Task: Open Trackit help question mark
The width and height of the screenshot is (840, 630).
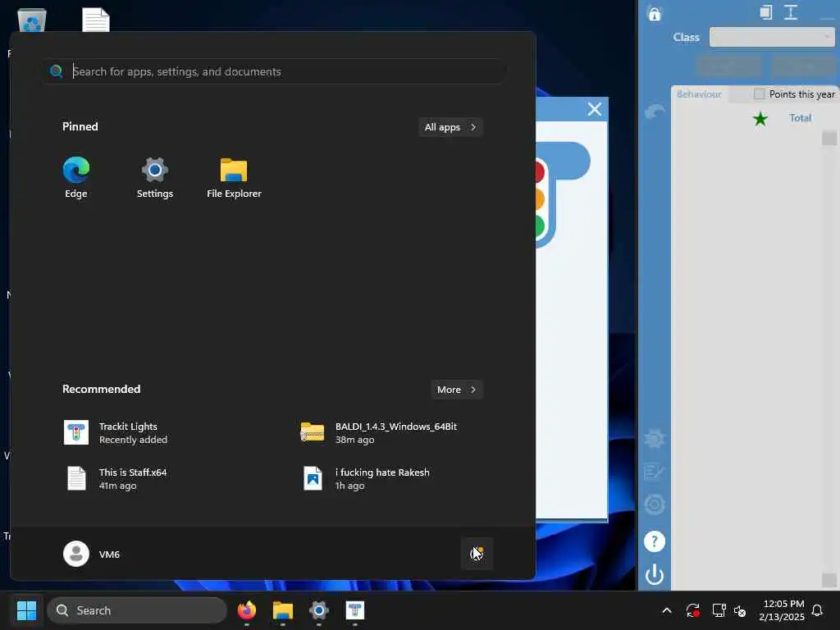Action: pyautogui.click(x=654, y=541)
